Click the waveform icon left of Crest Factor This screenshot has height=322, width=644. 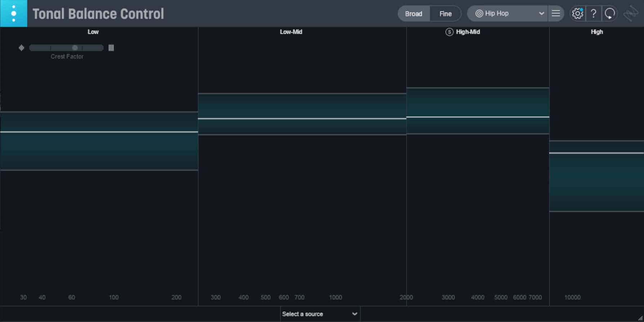click(x=22, y=47)
